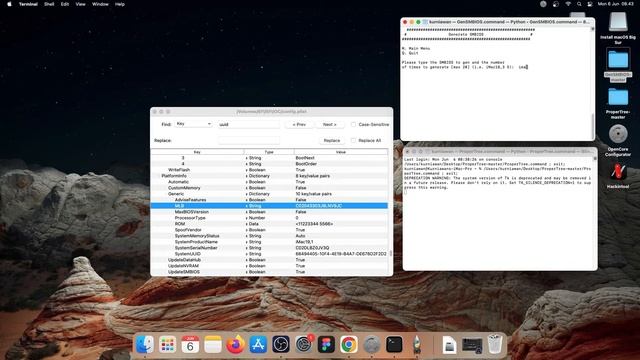Open the Terminal icon in the dock
Screen dimensions: 640x360
394,344
